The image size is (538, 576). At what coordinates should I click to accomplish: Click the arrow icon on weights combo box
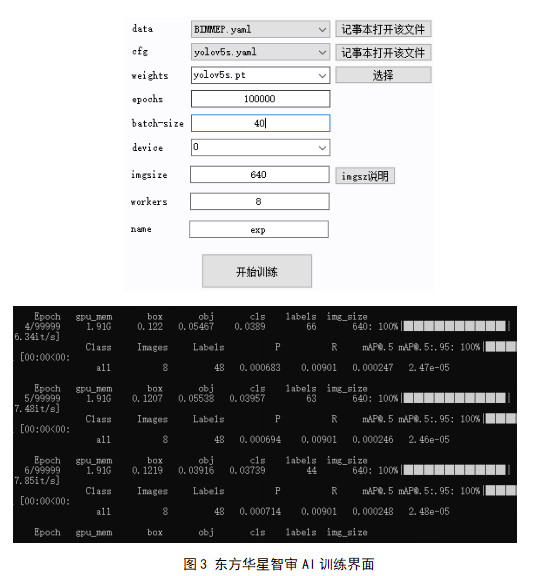point(322,76)
